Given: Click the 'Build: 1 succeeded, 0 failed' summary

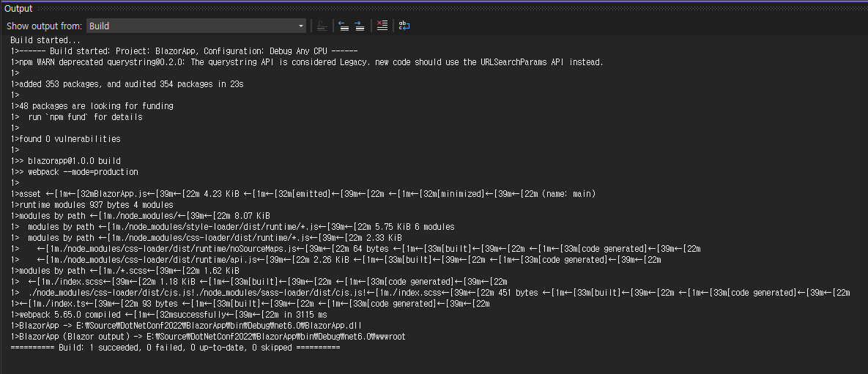Looking at the screenshot, I should point(175,348).
